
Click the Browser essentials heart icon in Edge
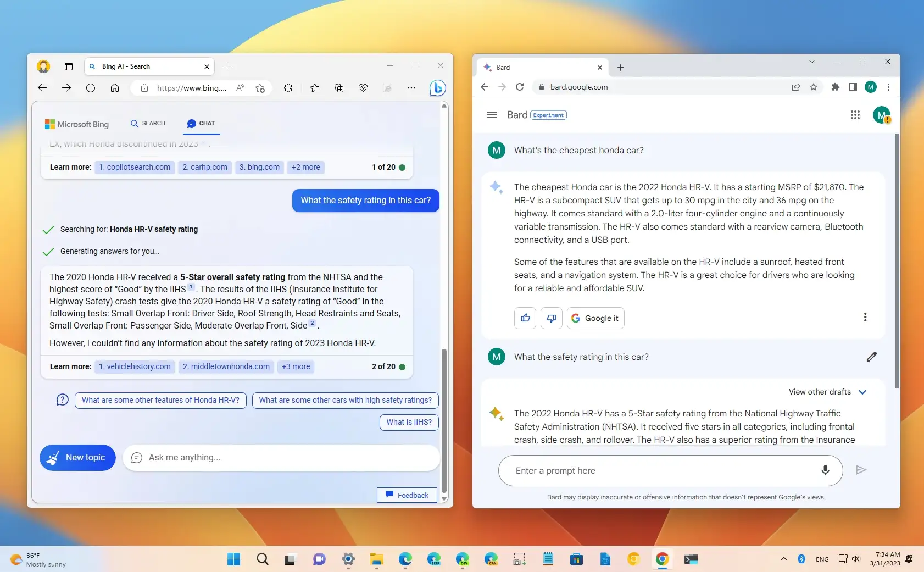coord(363,88)
